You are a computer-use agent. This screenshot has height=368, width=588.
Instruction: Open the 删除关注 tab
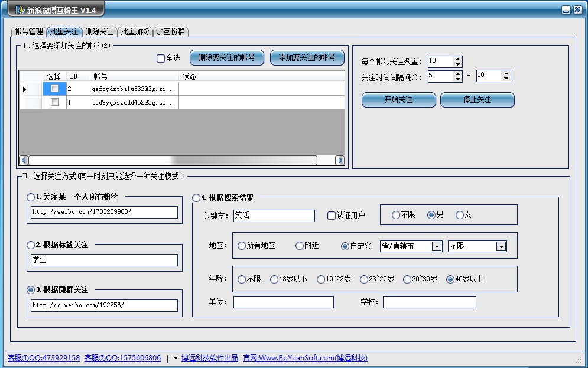pos(99,31)
